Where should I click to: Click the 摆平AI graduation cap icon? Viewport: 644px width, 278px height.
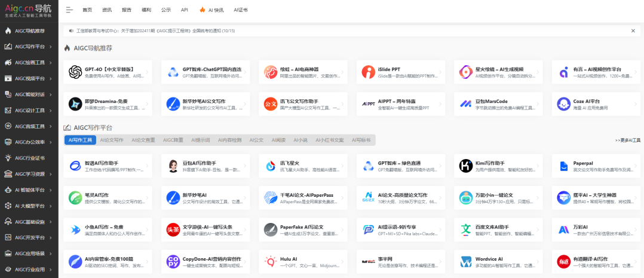564,198
